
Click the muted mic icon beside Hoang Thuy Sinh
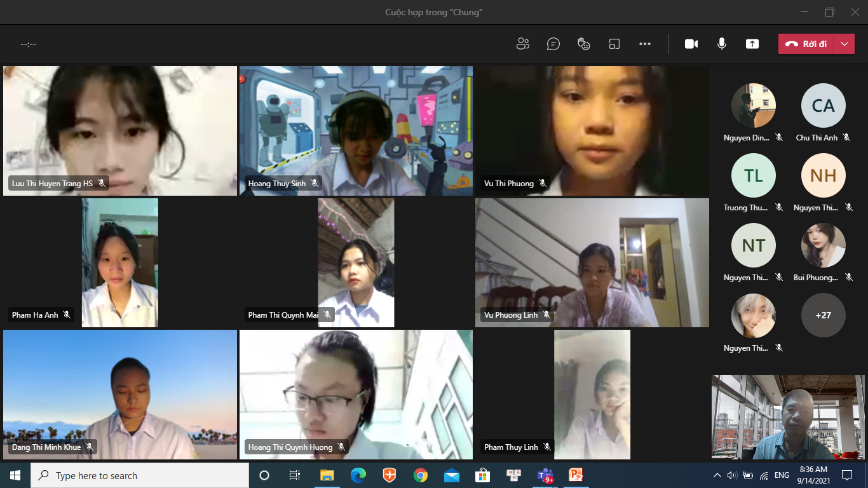tap(315, 184)
